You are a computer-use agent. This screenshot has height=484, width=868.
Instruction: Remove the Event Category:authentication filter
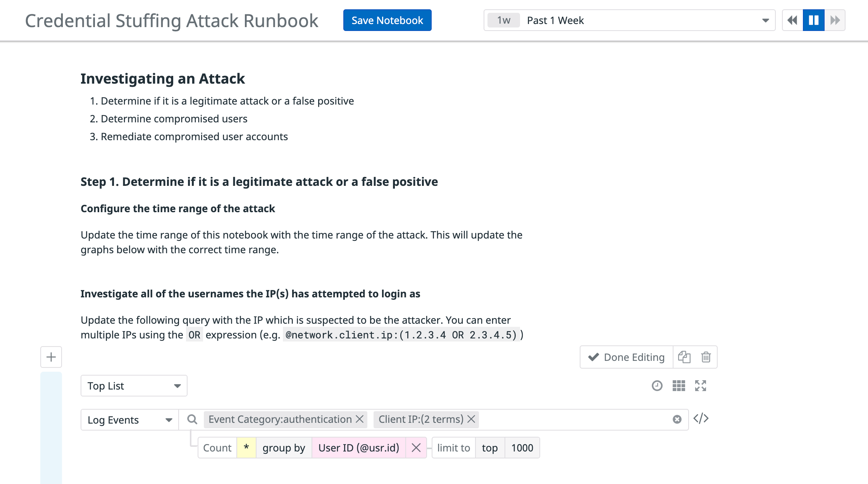coord(360,419)
